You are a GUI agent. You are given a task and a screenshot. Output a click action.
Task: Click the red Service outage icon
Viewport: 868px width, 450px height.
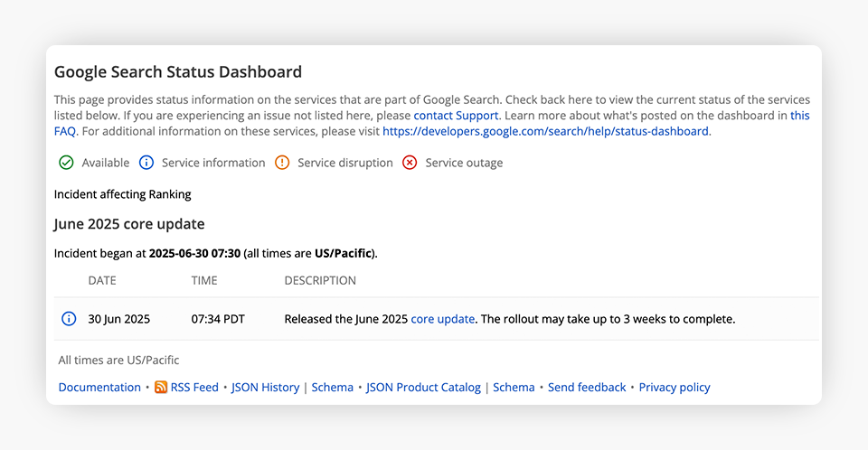410,163
